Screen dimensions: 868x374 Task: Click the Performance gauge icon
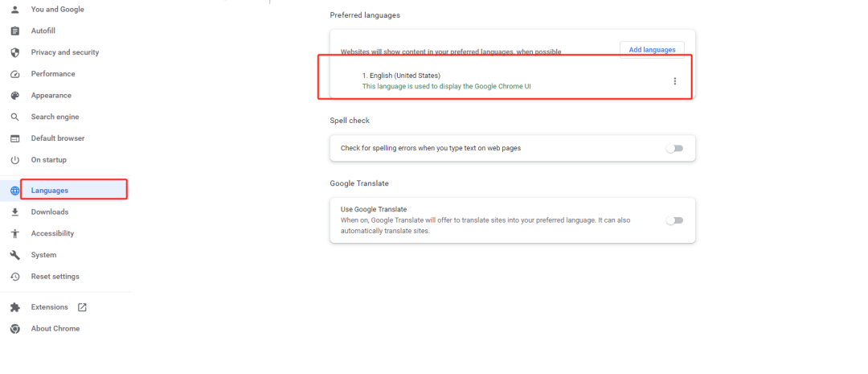pos(15,74)
